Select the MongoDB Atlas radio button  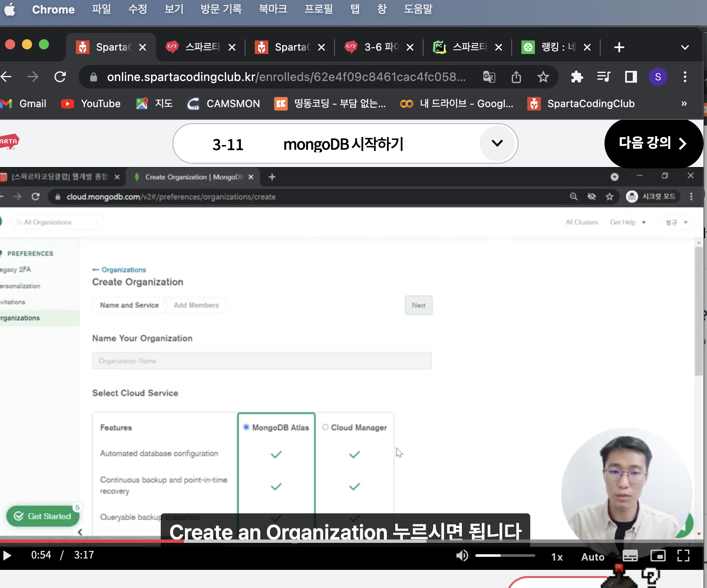click(x=246, y=427)
